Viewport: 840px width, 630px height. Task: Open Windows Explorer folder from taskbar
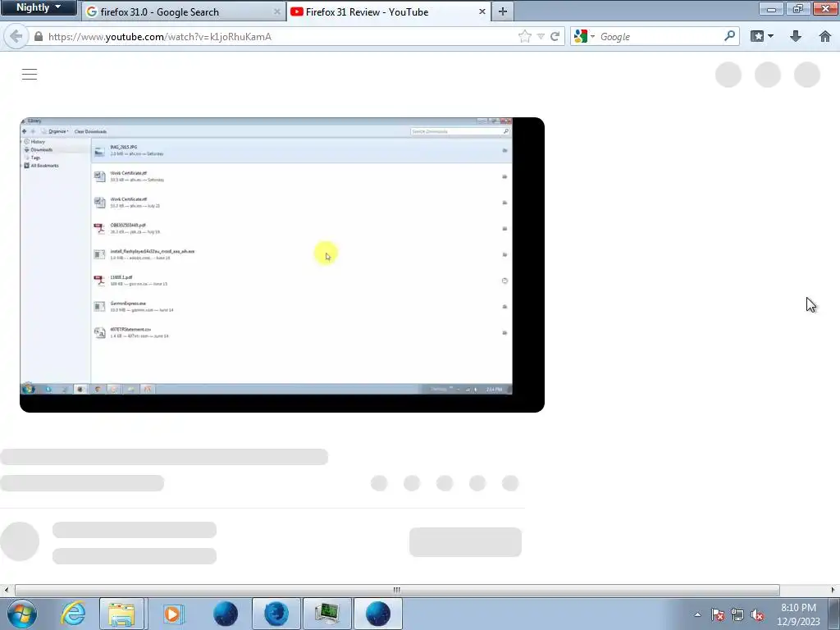point(121,614)
